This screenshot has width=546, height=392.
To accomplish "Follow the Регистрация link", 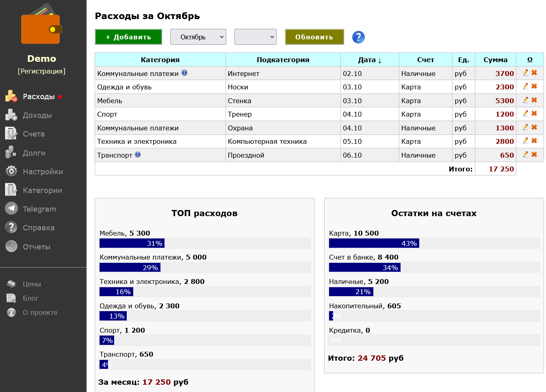I will (41, 71).
